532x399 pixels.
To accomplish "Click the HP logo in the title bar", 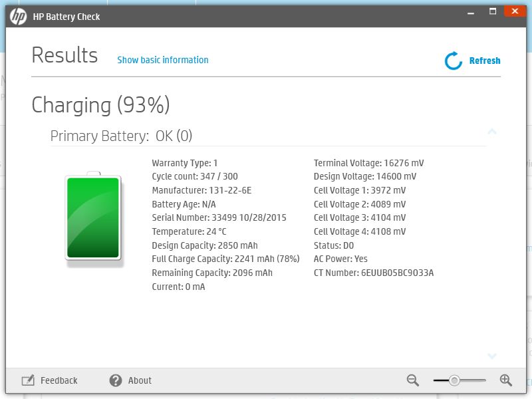I will click(x=18, y=16).
